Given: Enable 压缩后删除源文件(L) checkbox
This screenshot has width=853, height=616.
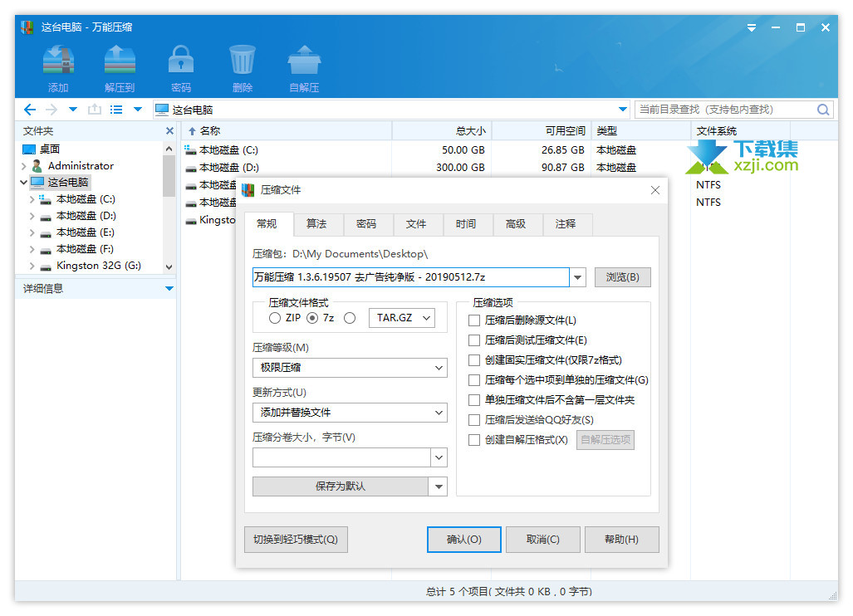Looking at the screenshot, I should 474,320.
